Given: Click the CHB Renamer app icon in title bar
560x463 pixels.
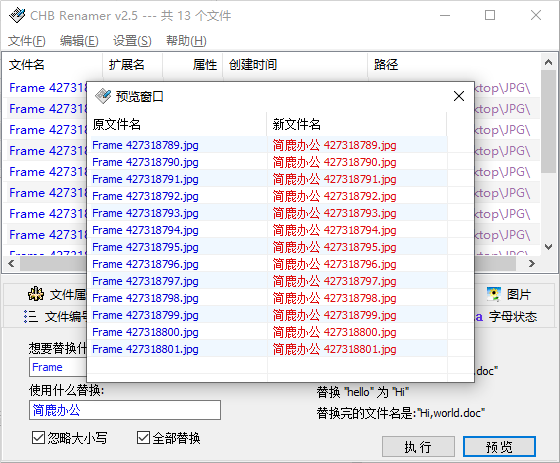Looking at the screenshot, I should point(17,15).
